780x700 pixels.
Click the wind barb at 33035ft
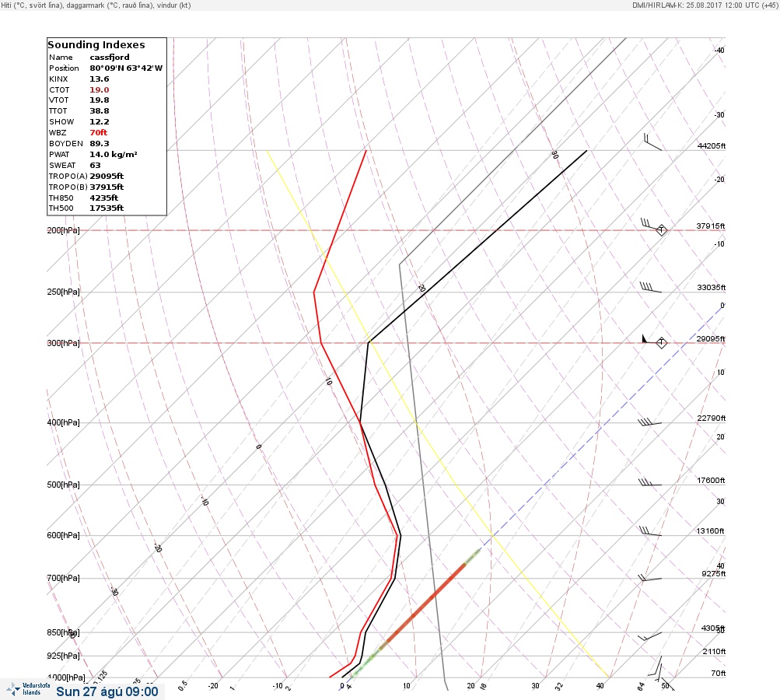click(x=651, y=288)
